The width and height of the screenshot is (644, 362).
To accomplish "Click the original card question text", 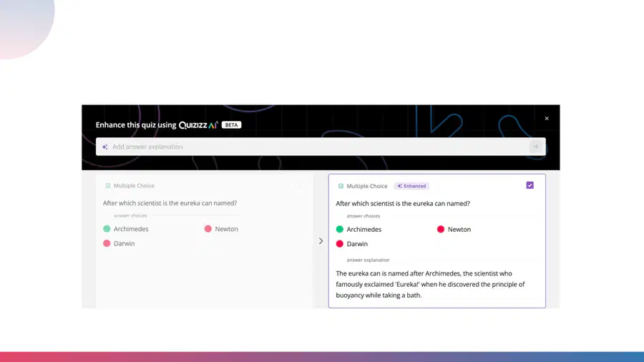I will (x=170, y=202).
